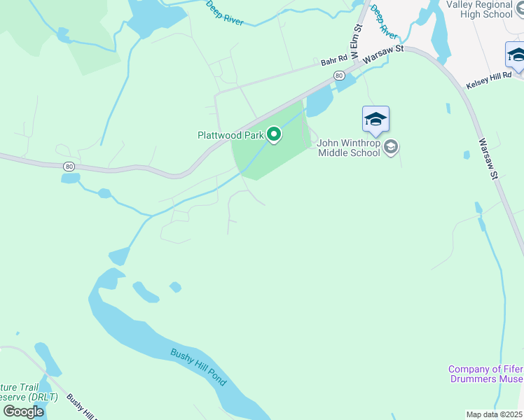The height and width of the screenshot is (420, 524).
Task: Click the Google logo
Action: click(24, 412)
